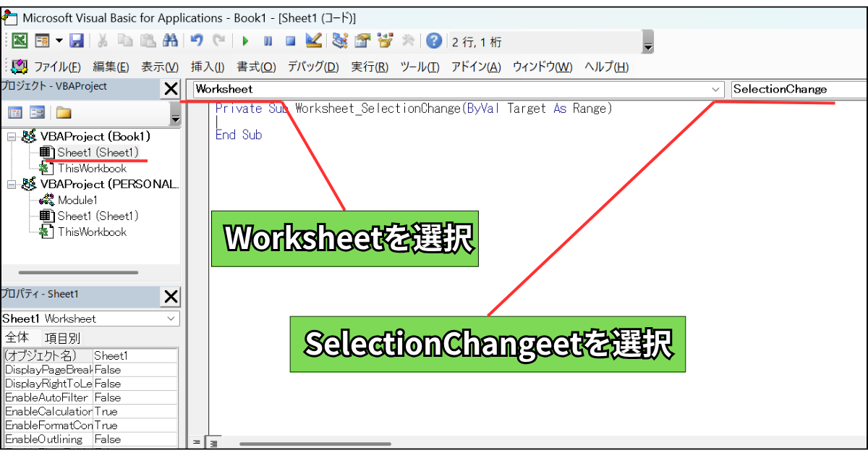Click the EnableCalculation property row

pos(90,411)
